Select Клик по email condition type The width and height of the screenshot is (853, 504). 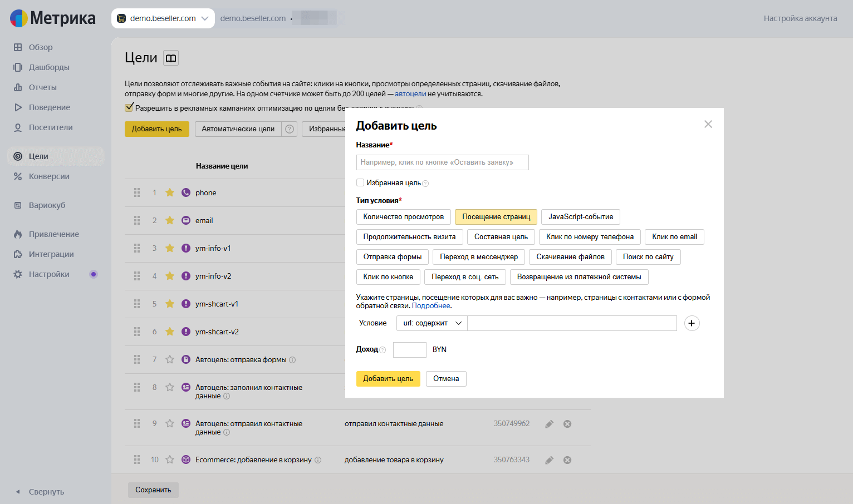tap(675, 237)
